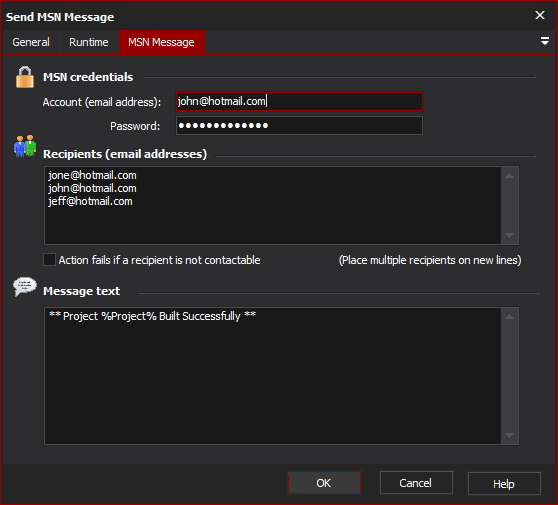The width and height of the screenshot is (558, 505).
Task: Open Help for this action
Action: point(504,484)
